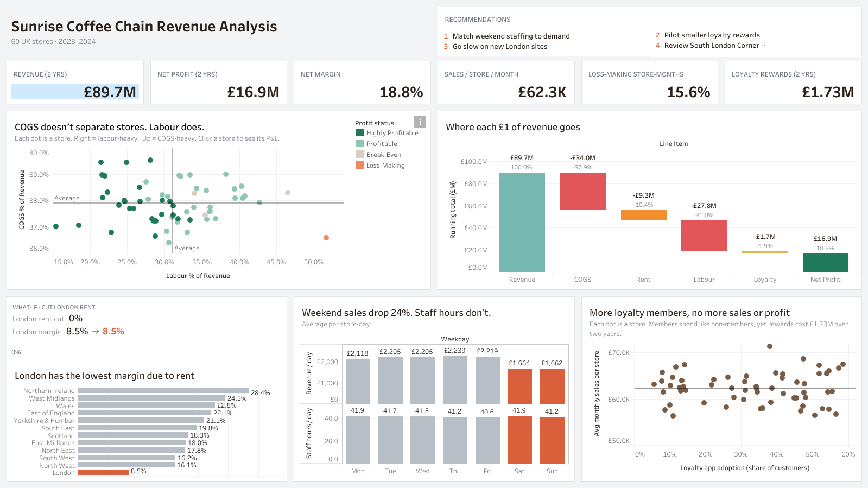Click the red COGS waterfall bar
This screenshot has height=488, width=868.
click(x=583, y=191)
